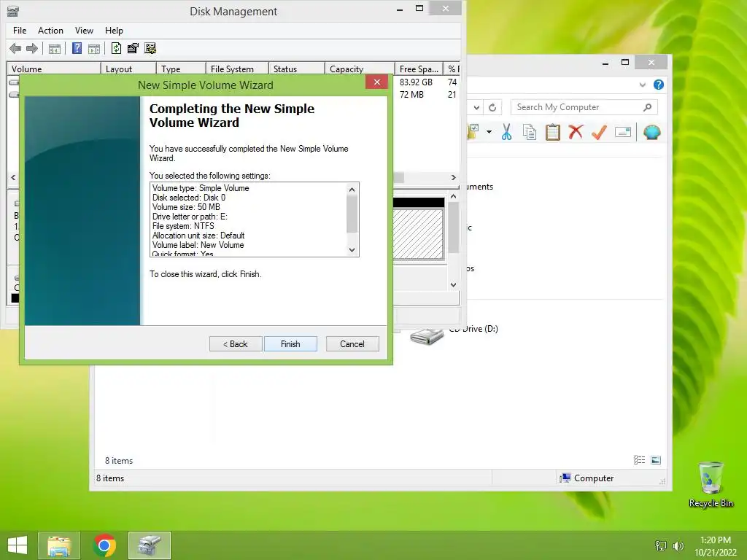This screenshot has width=747, height=560.
Task: Open the dropdown arrow beside the Explorer select icon
Action: tap(489, 132)
